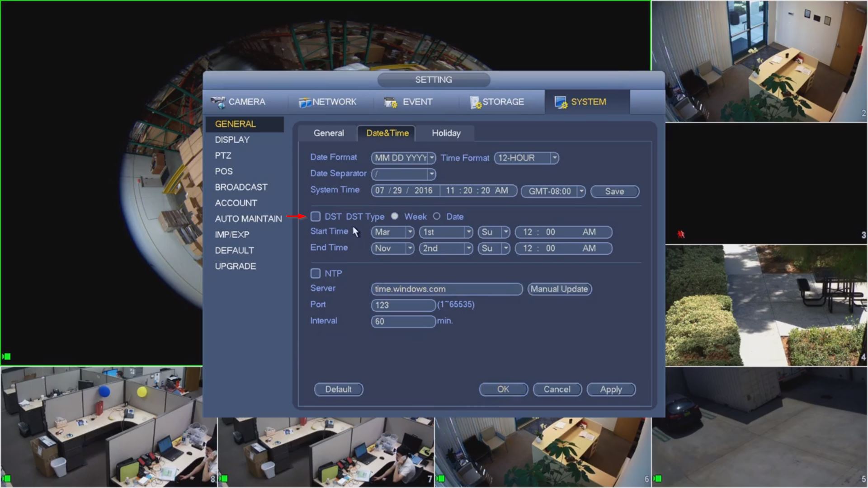
Task: Enable the DST checkbox
Action: tap(316, 216)
